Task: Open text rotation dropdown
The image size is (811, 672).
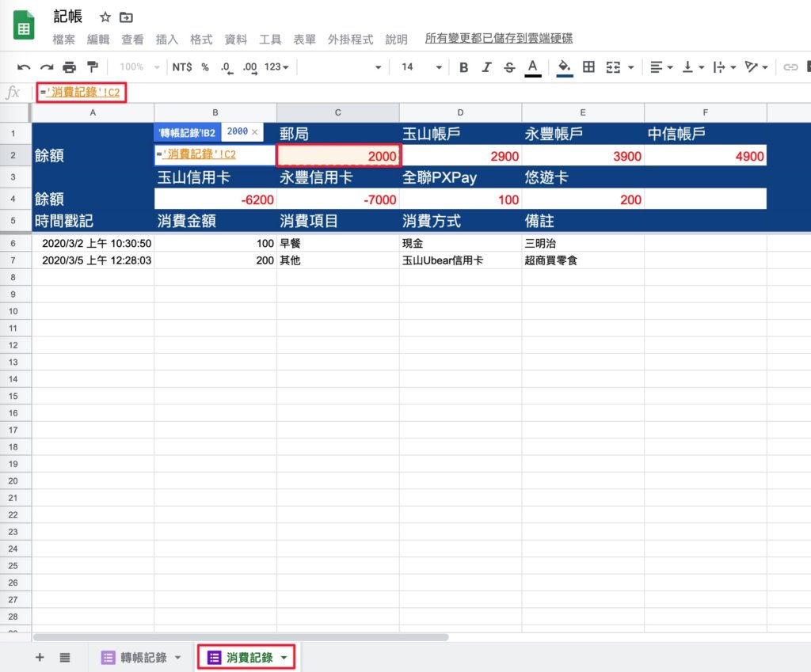Action: pos(756,67)
